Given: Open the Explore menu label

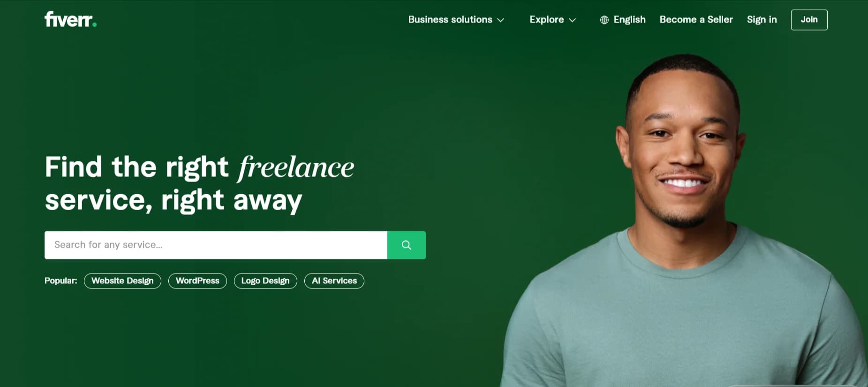Looking at the screenshot, I should tap(547, 19).
